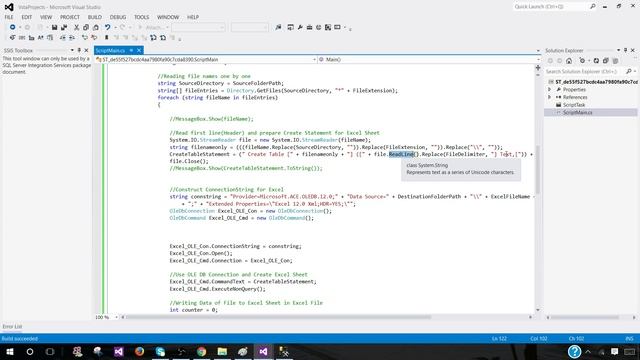Open the active documents list dropdown arrow
Screen dimensions: 640x360
click(x=538, y=51)
